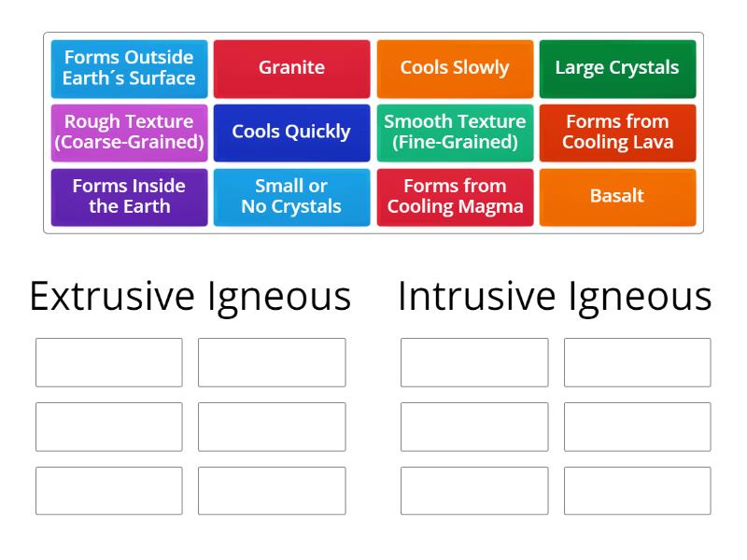Click the middle-left slot under Extrusive Igneous
The image size is (747, 560).
point(108,427)
